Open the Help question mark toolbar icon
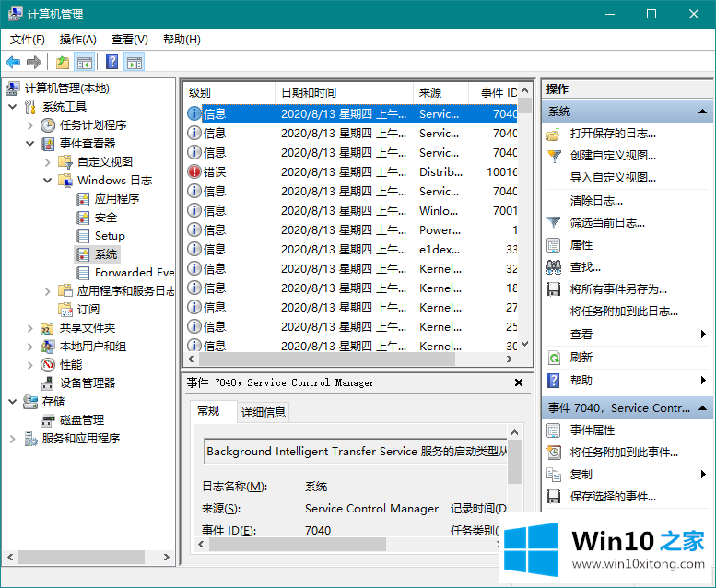The width and height of the screenshot is (716, 588). pos(112,62)
